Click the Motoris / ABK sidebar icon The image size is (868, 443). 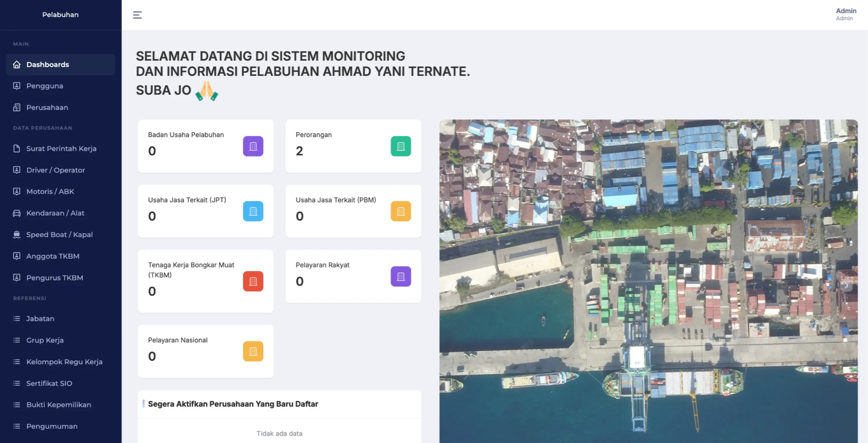pyautogui.click(x=17, y=191)
